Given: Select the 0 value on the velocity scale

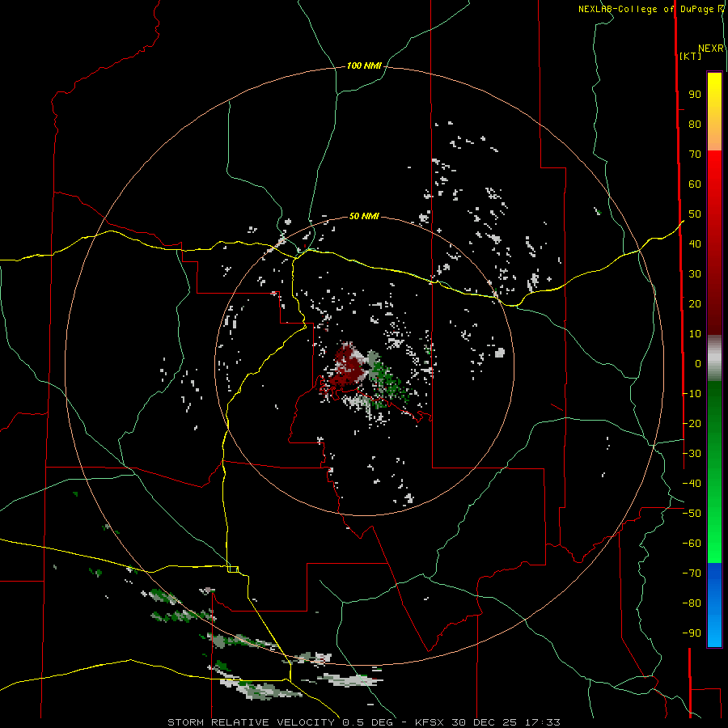Looking at the screenshot, I should coord(698,364).
